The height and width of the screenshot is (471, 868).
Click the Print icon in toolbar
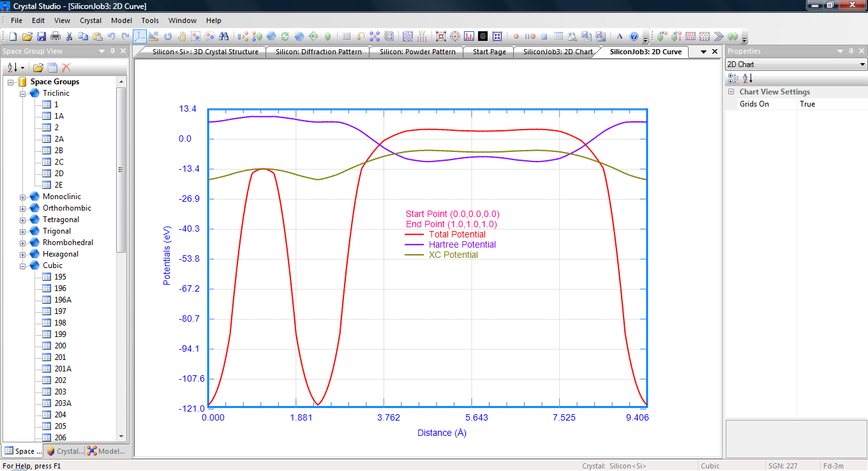click(56, 36)
